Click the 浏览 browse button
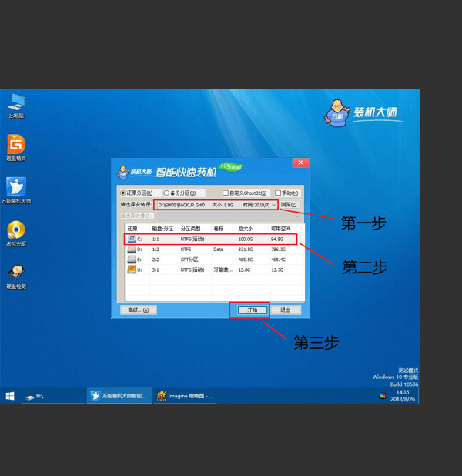This screenshot has width=462, height=476. [288, 205]
